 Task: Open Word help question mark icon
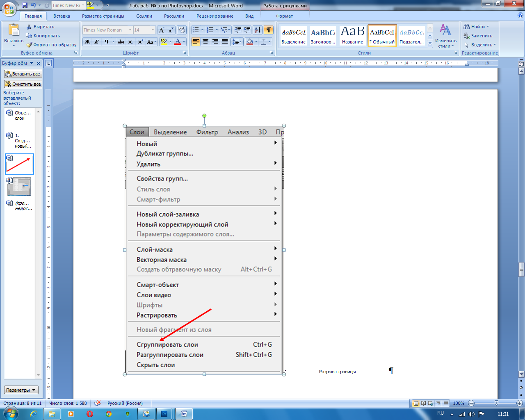[520, 16]
